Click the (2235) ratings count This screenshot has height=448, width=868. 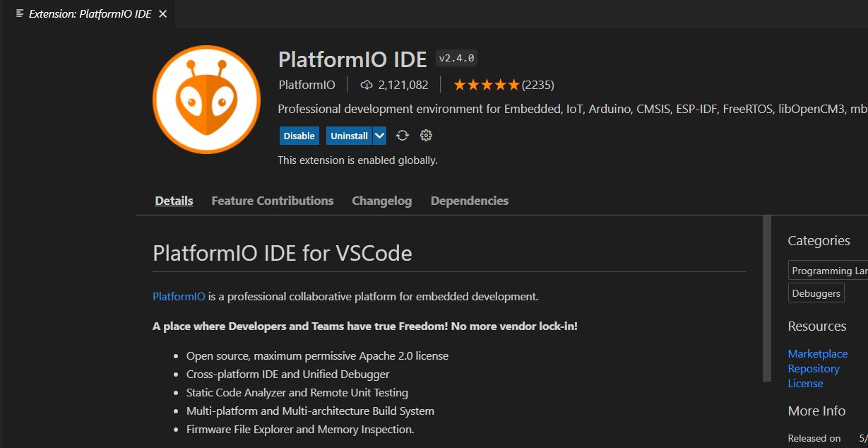[x=538, y=85]
